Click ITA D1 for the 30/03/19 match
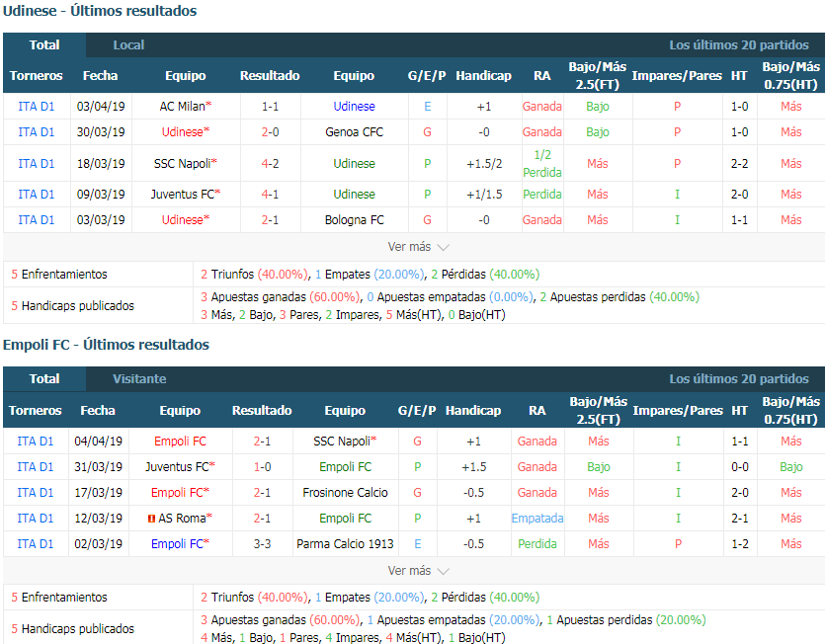 pos(37,132)
